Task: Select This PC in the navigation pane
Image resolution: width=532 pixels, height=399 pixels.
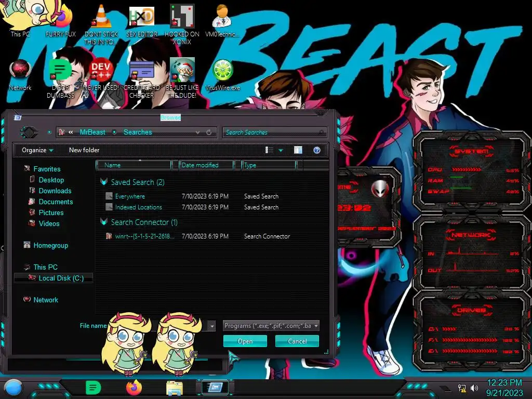Action: 46,267
